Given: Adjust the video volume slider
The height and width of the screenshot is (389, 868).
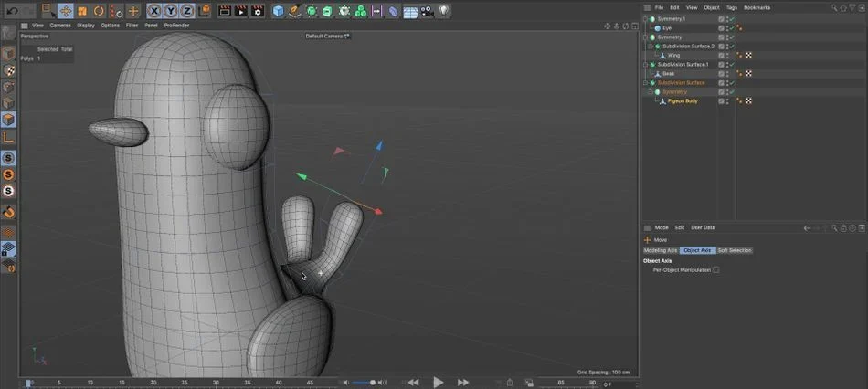Looking at the screenshot, I should click(x=364, y=383).
